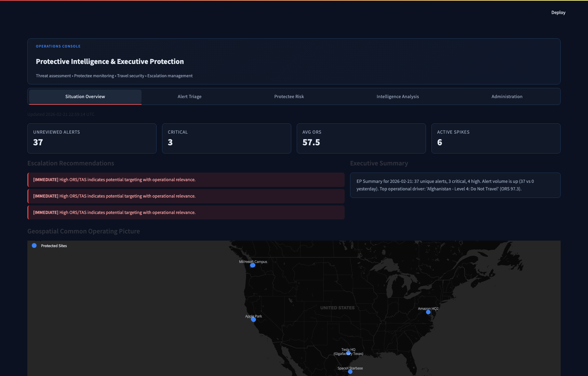Image resolution: width=588 pixels, height=376 pixels.
Task: Click the Apple Park map marker
Action: [x=253, y=320]
